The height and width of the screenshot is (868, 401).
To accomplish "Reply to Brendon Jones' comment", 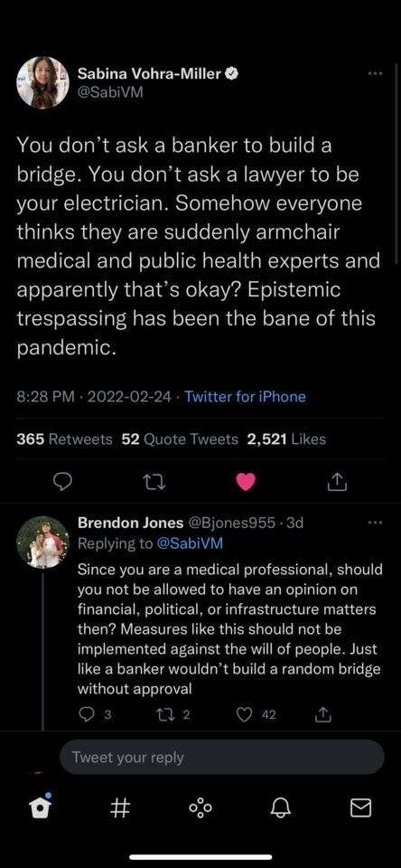I will (x=86, y=714).
